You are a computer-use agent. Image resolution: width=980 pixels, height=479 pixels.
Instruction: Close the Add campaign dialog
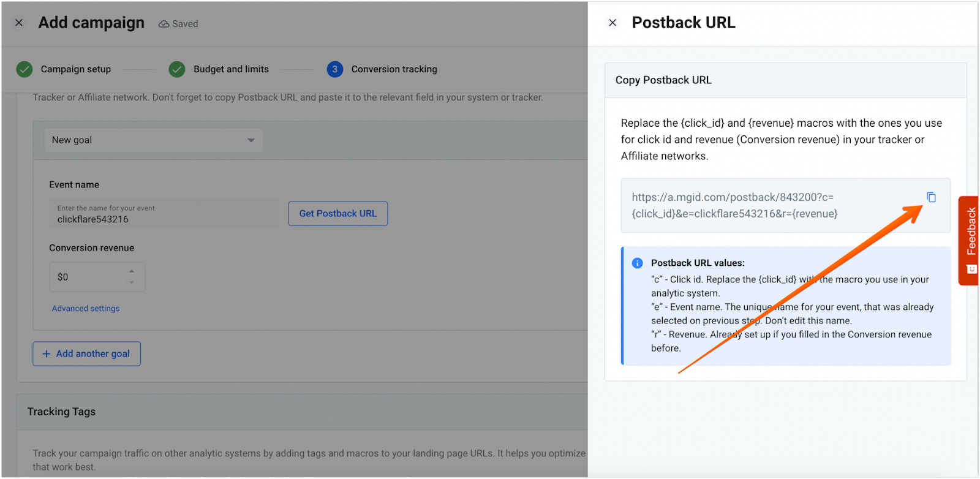pyautogui.click(x=19, y=23)
